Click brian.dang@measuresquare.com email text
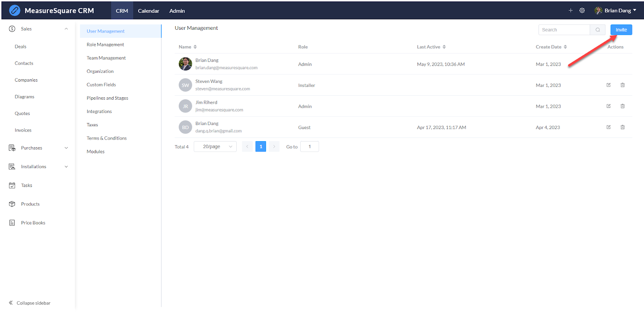Screen dimensions: 644x312 (x=227, y=68)
